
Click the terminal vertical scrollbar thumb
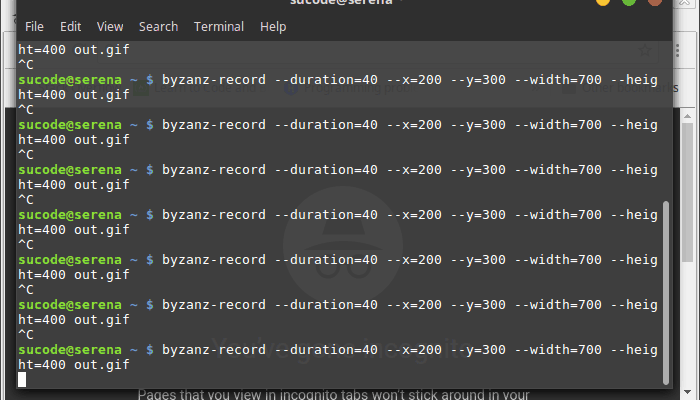[x=666, y=293]
